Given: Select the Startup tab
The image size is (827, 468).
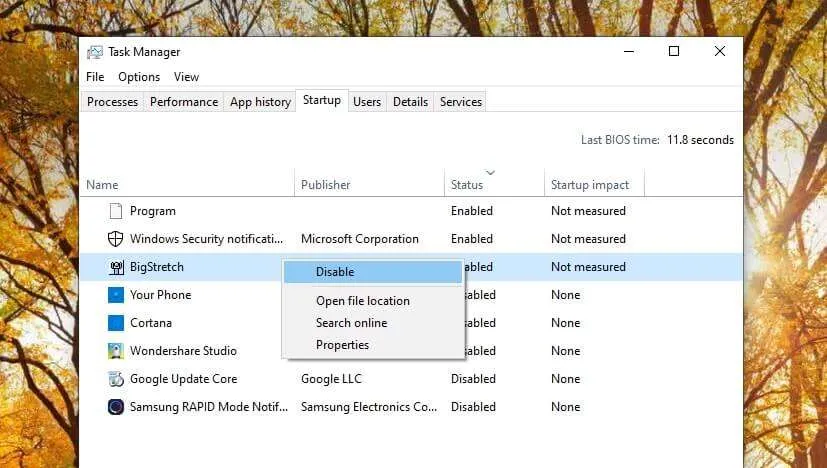Looking at the screenshot, I should point(322,100).
